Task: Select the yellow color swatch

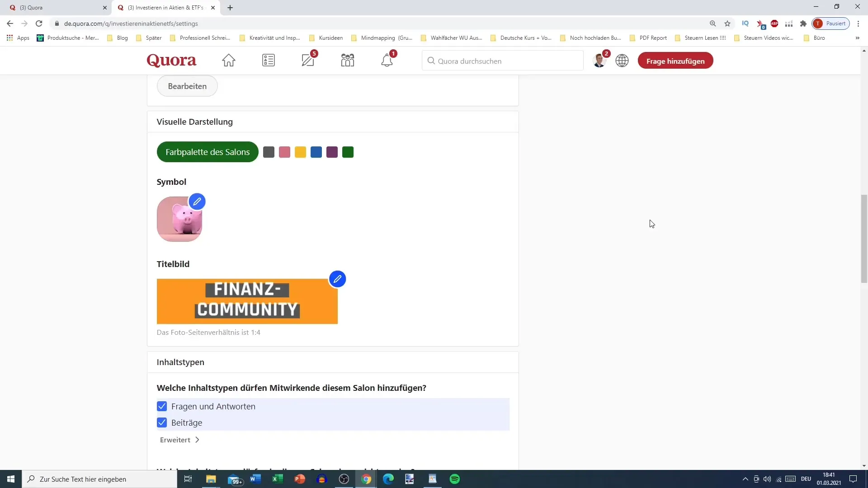Action: pyautogui.click(x=300, y=152)
